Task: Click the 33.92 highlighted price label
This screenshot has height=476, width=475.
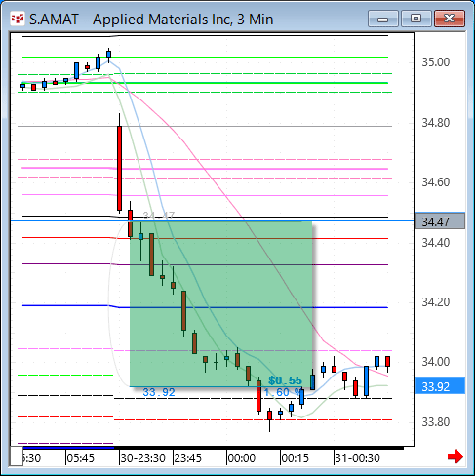Action: click(440, 386)
